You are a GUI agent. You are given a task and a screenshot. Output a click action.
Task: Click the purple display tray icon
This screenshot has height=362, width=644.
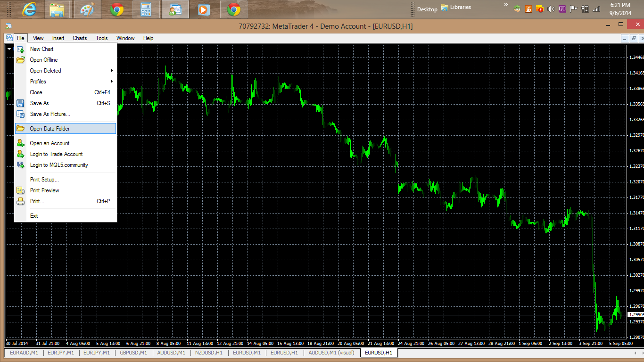[x=562, y=9]
